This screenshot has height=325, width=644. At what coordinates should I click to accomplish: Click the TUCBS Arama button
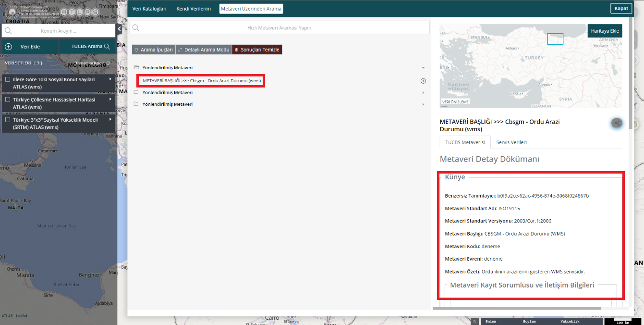pyautogui.click(x=87, y=47)
